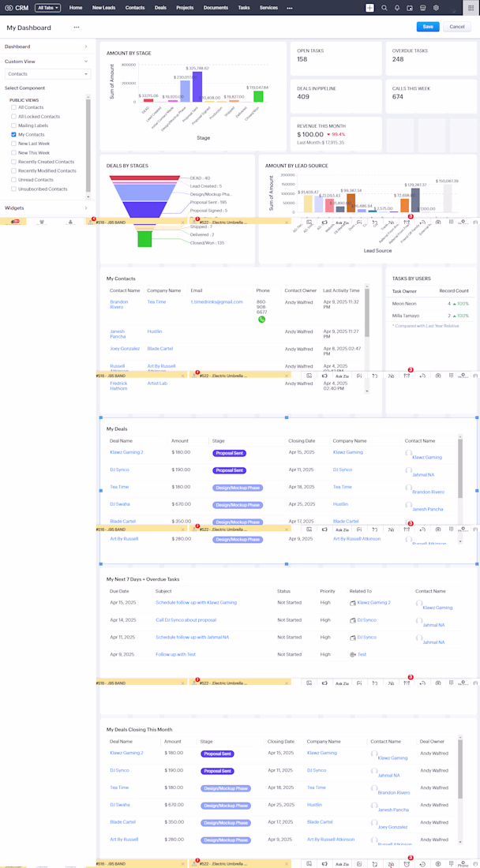The image size is (480, 868).
Task: Click the CRM logo icon
Action: point(9,8)
